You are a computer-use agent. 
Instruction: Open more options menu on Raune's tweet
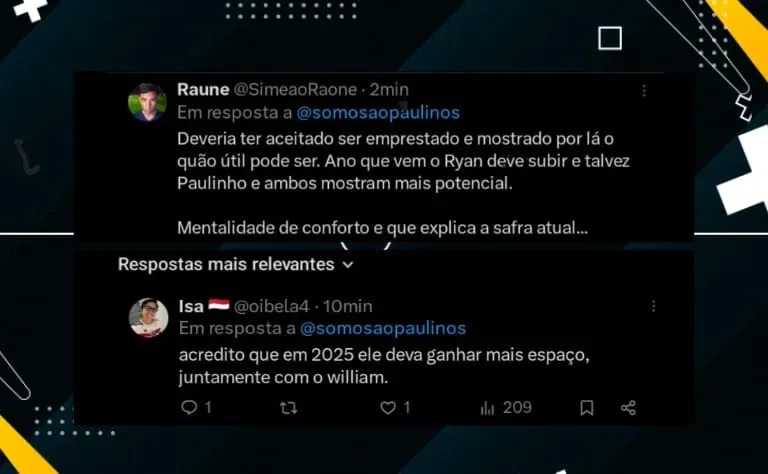coord(644,90)
